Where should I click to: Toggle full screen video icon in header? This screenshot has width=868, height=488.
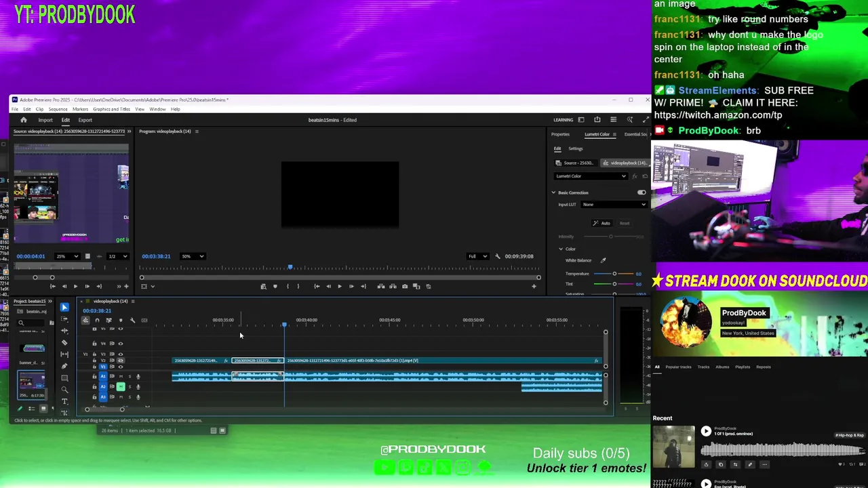[x=645, y=120]
